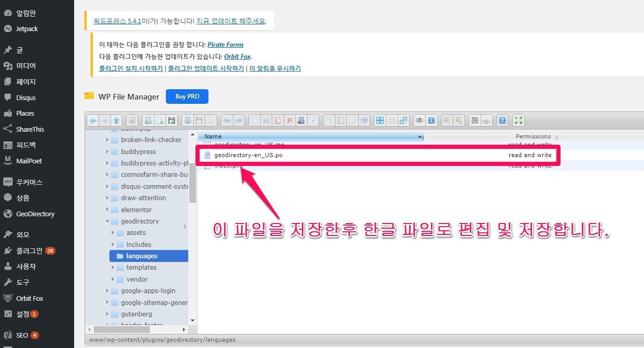The width and height of the screenshot is (644, 348).
Task: Click 이 알림을 무시하기 link
Action: pyautogui.click(x=275, y=68)
